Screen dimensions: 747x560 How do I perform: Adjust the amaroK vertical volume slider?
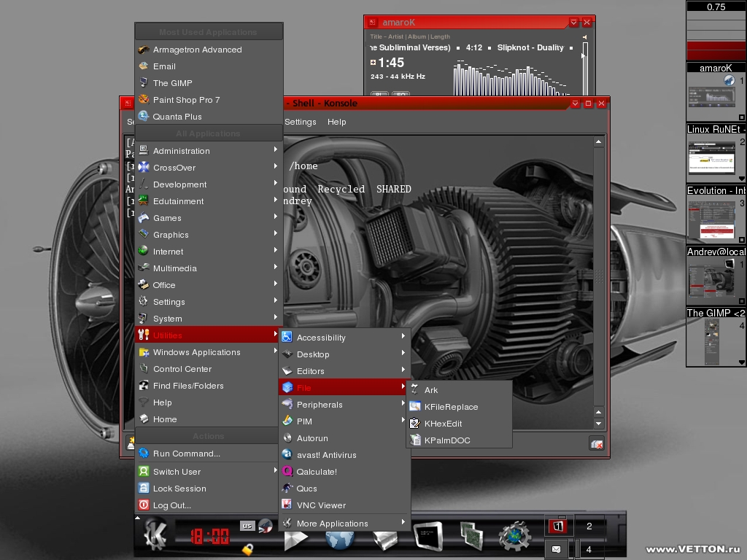[585, 69]
